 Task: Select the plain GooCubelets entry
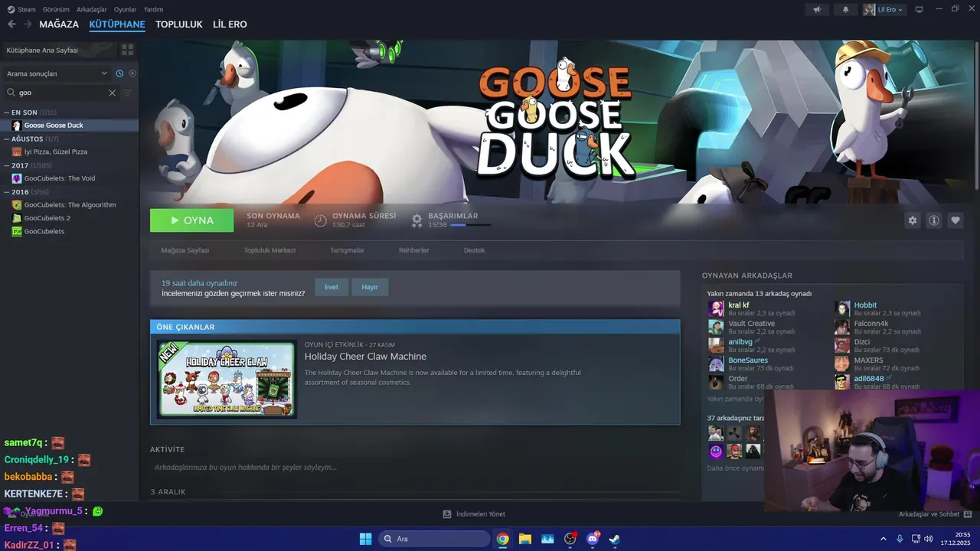coord(70,231)
